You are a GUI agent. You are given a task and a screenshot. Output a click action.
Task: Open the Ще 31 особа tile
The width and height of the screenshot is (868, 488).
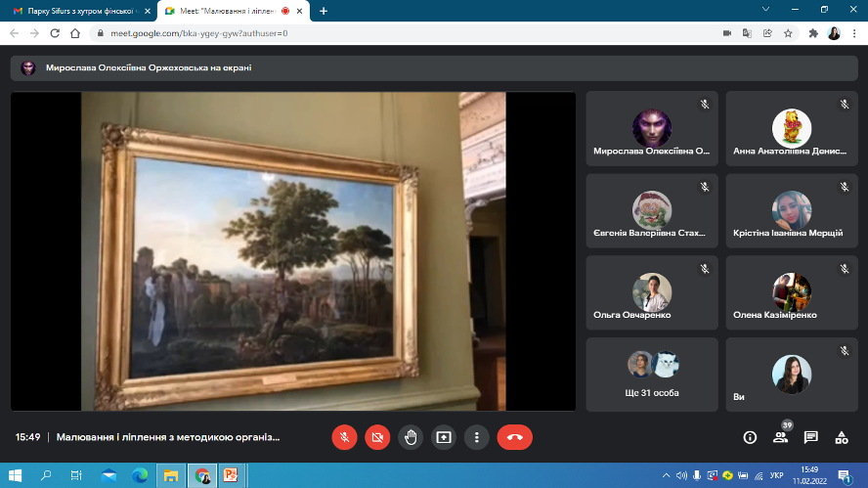652,375
